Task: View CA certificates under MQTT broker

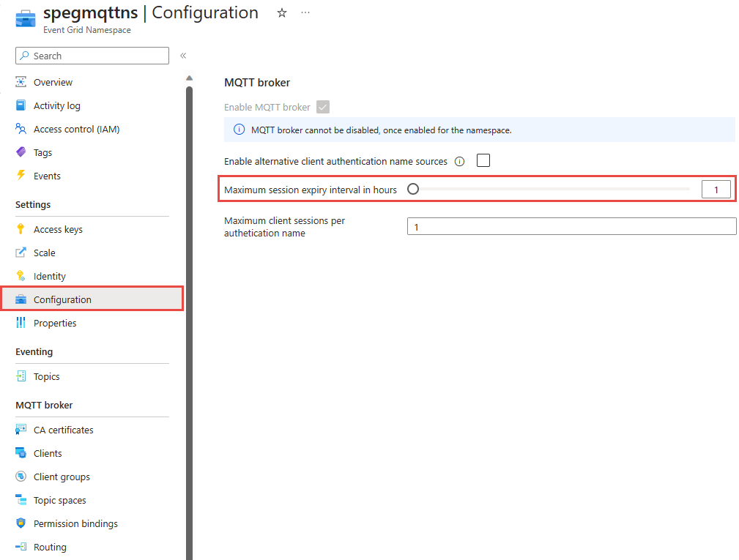Action: (64, 429)
